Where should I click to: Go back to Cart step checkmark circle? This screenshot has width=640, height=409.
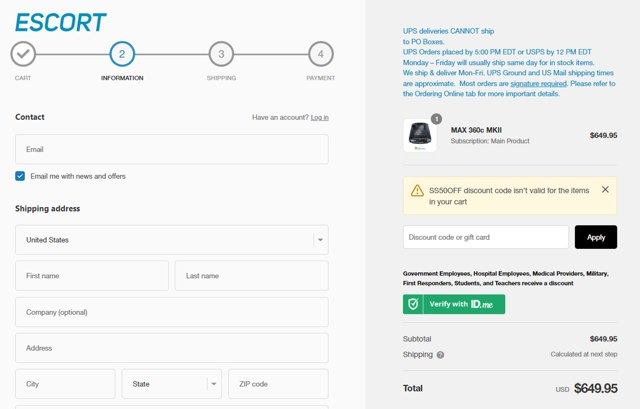click(23, 53)
